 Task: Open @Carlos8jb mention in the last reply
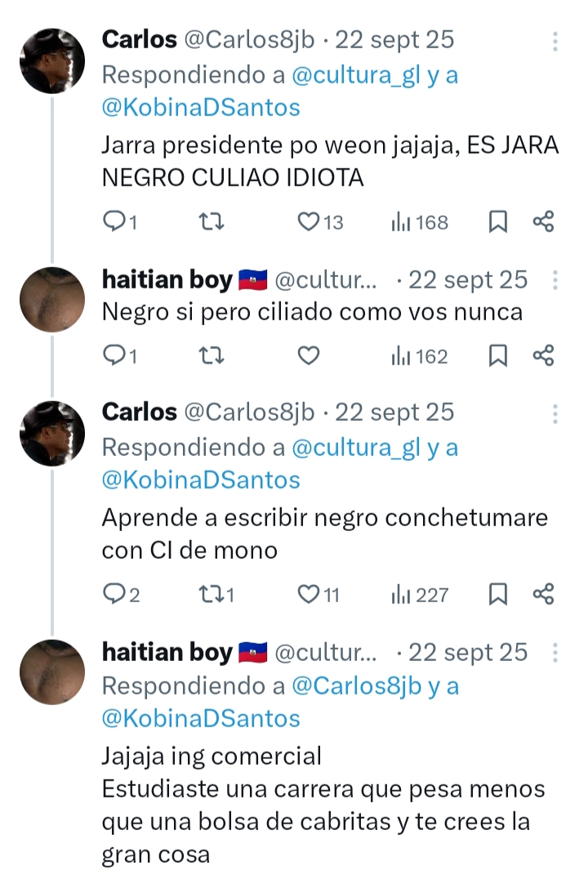(357, 686)
